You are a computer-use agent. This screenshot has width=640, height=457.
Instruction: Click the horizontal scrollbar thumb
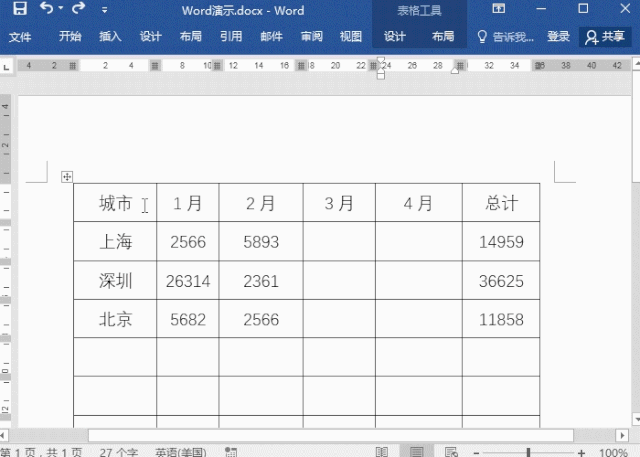point(331,435)
